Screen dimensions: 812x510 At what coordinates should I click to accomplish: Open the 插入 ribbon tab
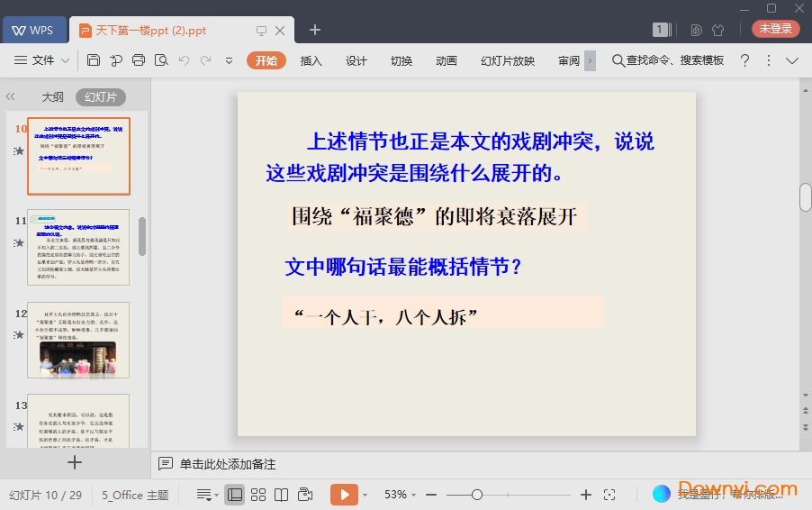tap(311, 60)
